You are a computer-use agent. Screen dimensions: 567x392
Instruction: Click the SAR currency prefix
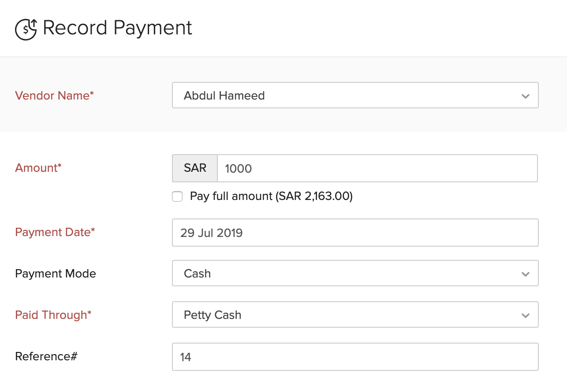(194, 168)
